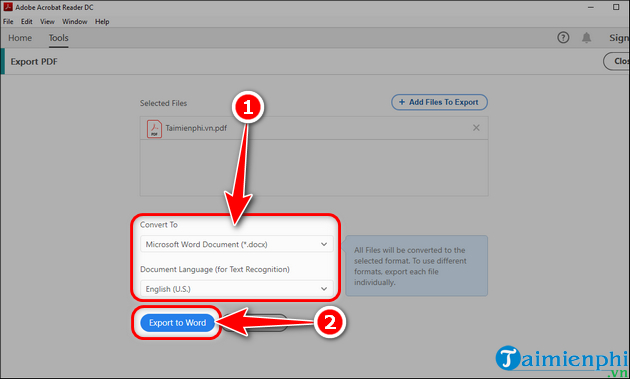The width and height of the screenshot is (630, 379).
Task: Switch to the Tools tab
Action: click(58, 38)
